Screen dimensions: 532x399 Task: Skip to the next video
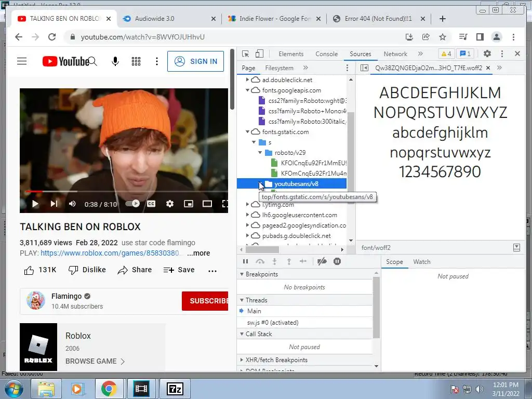click(54, 204)
